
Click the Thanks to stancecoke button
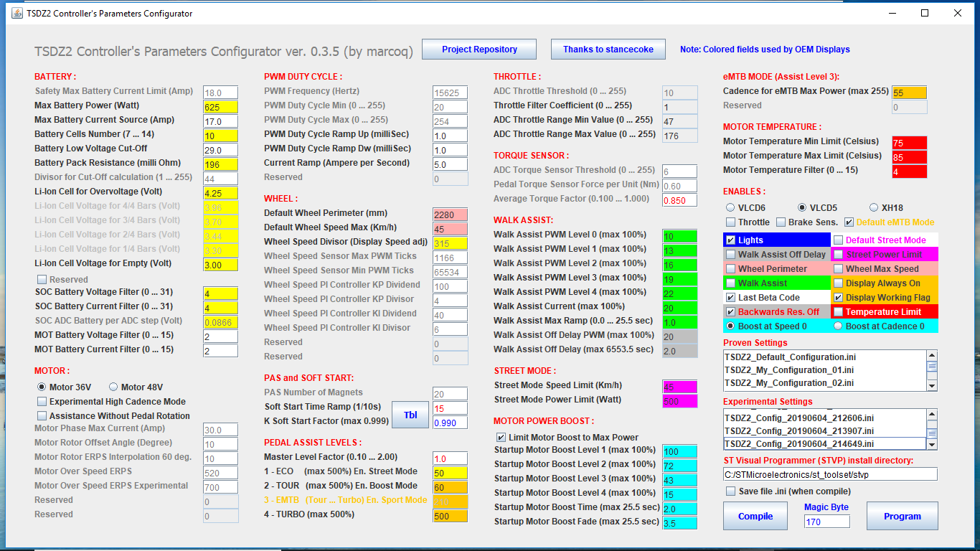[608, 50]
